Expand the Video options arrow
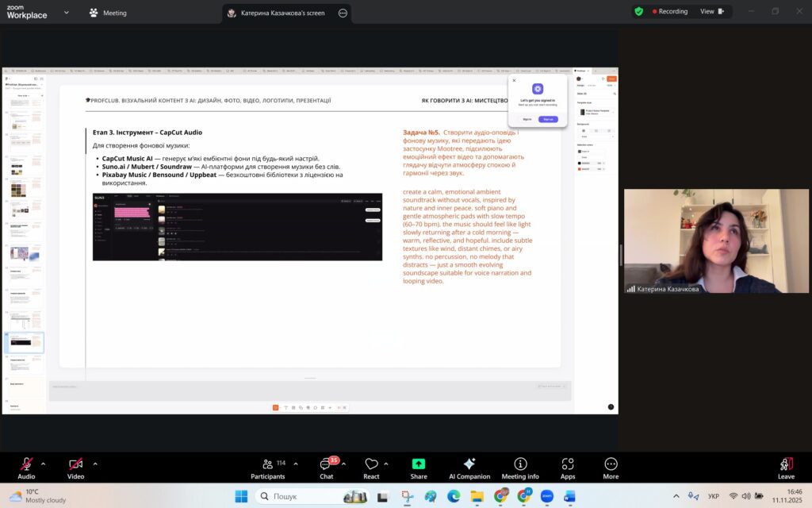Viewport: 812px width, 508px height. [95, 464]
